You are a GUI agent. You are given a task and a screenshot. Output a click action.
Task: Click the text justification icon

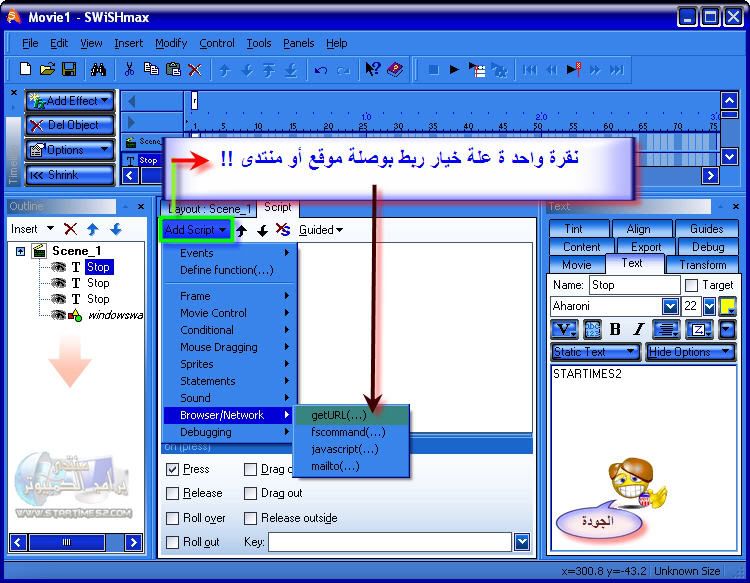tap(666, 330)
